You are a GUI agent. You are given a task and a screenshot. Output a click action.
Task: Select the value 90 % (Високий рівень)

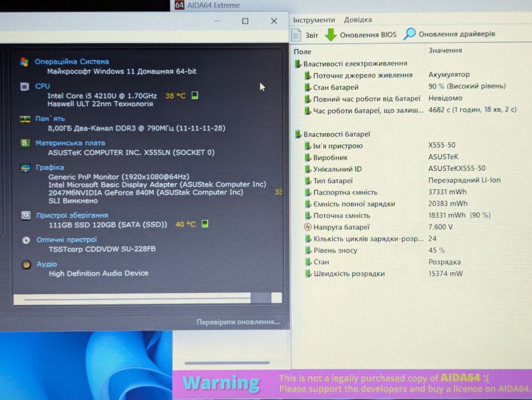pyautogui.click(x=467, y=86)
